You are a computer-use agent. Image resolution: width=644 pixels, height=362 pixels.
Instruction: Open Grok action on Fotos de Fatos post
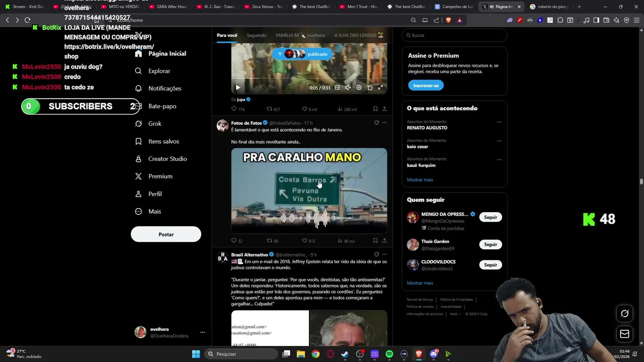click(376, 123)
